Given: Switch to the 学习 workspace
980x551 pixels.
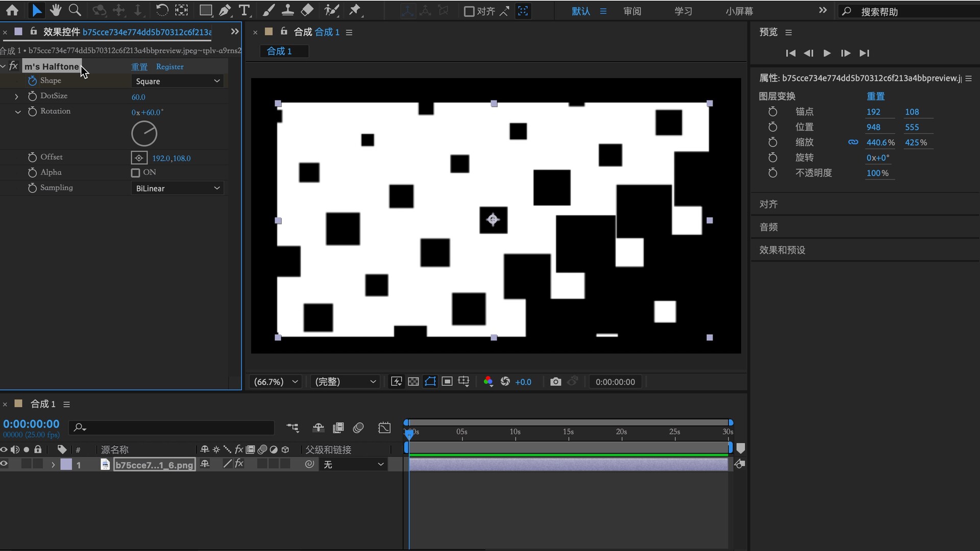Looking at the screenshot, I should point(683,11).
